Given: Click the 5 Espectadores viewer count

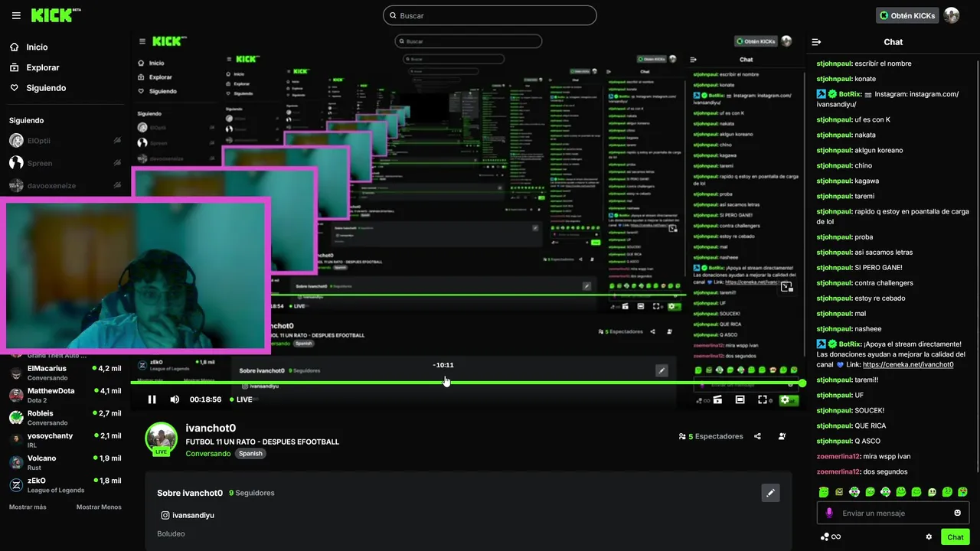Looking at the screenshot, I should pos(710,436).
